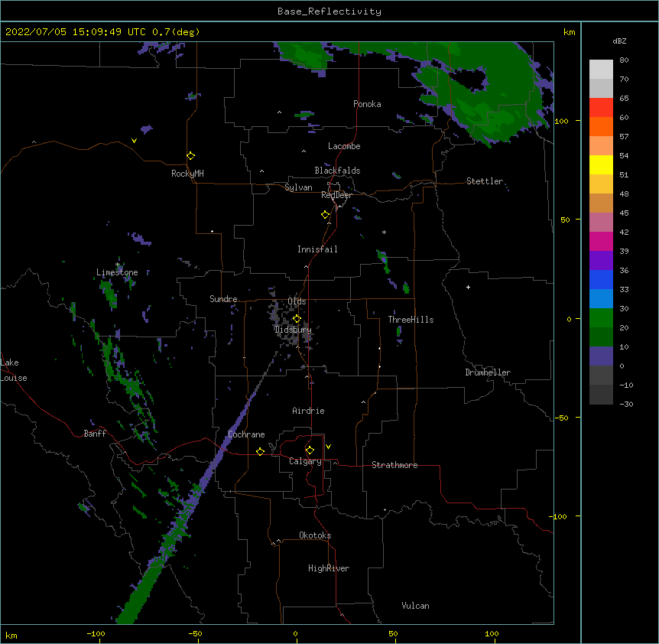Viewport: 659px width, 644px height.
Task: Click the slate purple 0-10 dBZ swatch
Action: [x=601, y=356]
